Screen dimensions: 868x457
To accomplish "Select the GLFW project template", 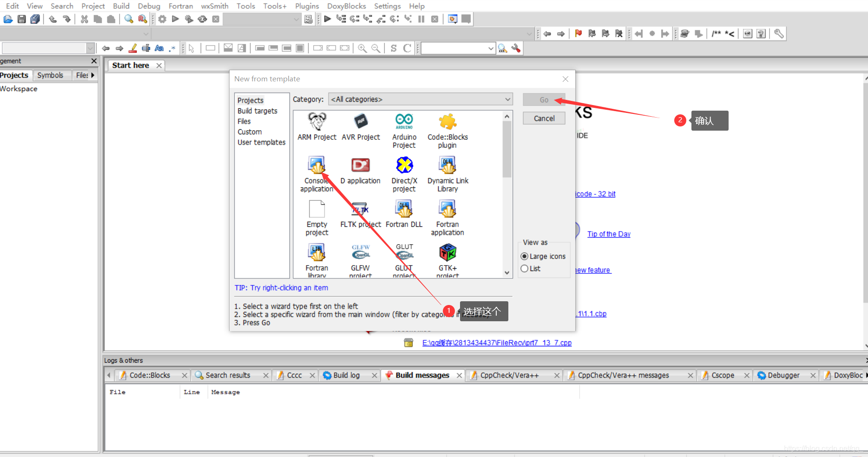I will (361, 260).
